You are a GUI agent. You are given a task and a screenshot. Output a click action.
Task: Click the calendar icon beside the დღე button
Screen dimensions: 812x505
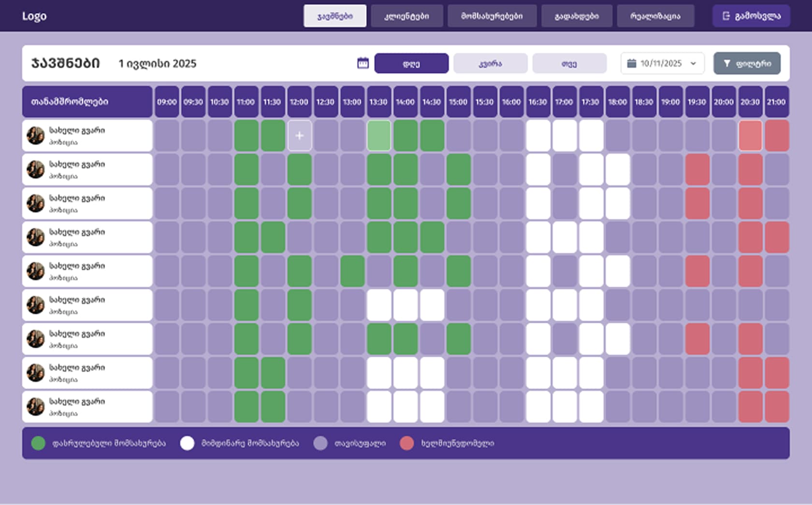pos(362,63)
